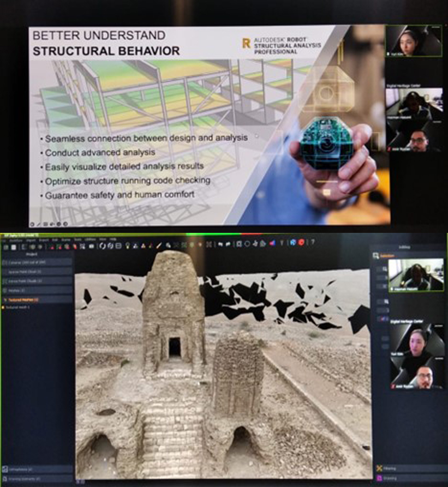Click the Cameras icon in Project panel
448x487 pixels.
tap(5, 262)
